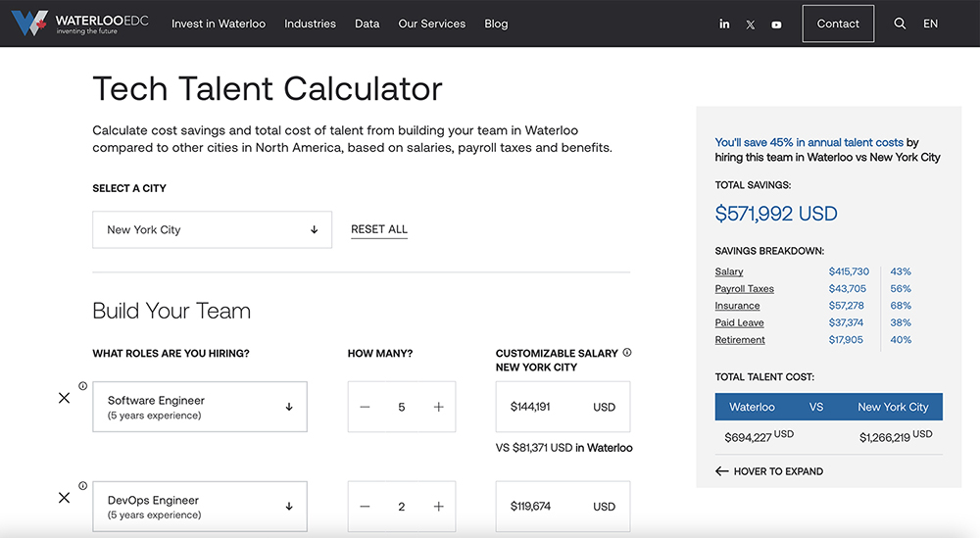Click the Software Engineer salary input field
980x538 pixels.
tap(549, 407)
